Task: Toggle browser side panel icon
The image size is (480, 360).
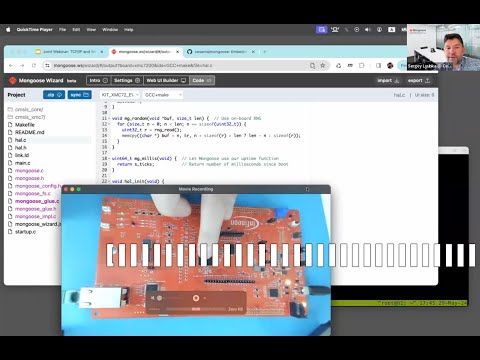Action: pos(378,65)
